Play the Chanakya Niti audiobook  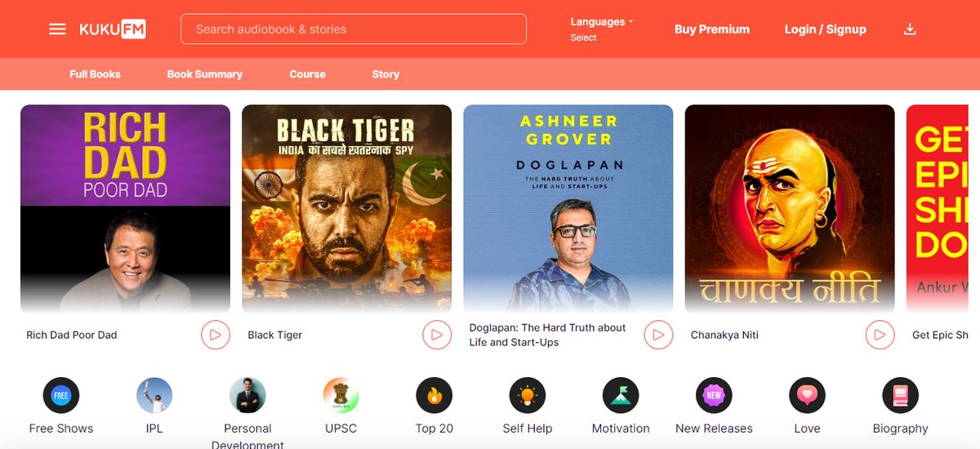(x=880, y=335)
